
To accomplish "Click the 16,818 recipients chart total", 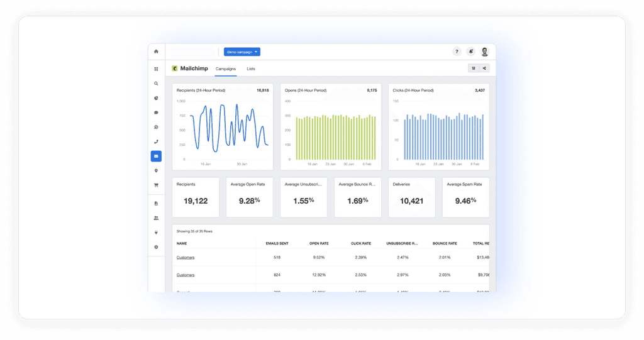I will [262, 90].
